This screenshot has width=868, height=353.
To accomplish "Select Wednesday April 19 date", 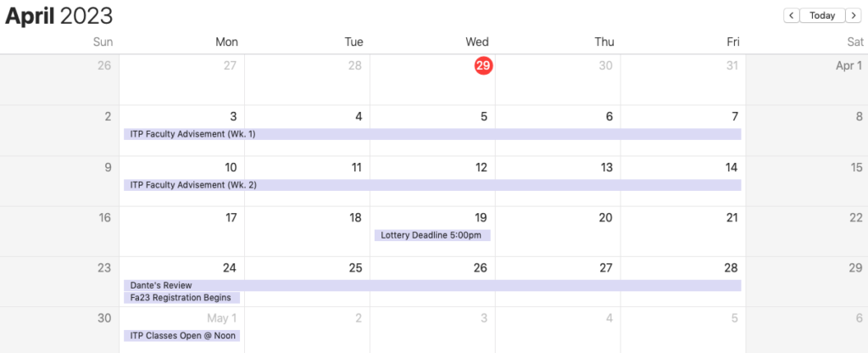I will (481, 218).
